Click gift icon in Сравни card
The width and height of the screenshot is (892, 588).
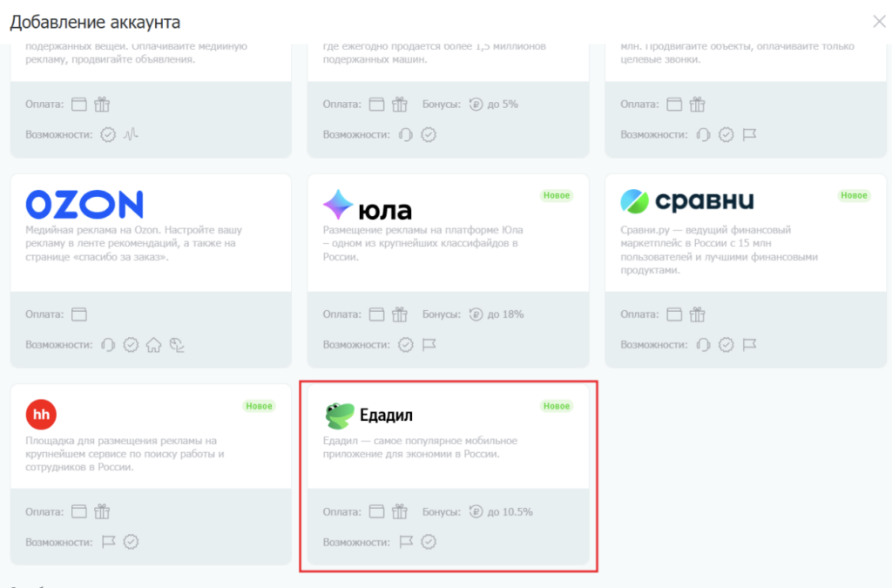(x=698, y=314)
